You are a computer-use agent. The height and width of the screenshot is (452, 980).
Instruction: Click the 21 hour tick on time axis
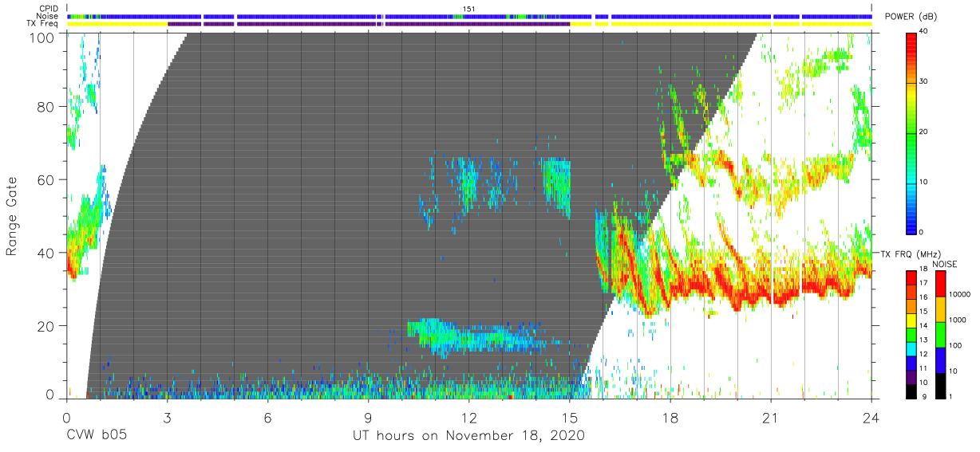[x=770, y=417]
